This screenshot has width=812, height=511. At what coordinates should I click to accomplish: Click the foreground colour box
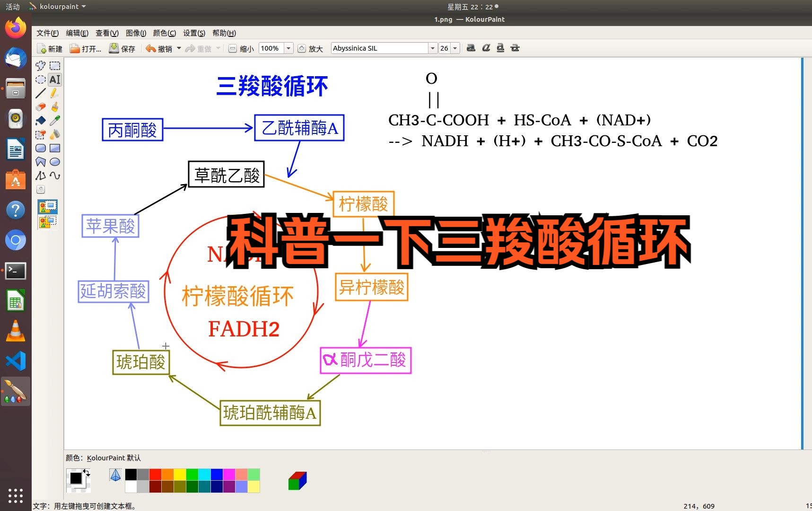point(76,478)
